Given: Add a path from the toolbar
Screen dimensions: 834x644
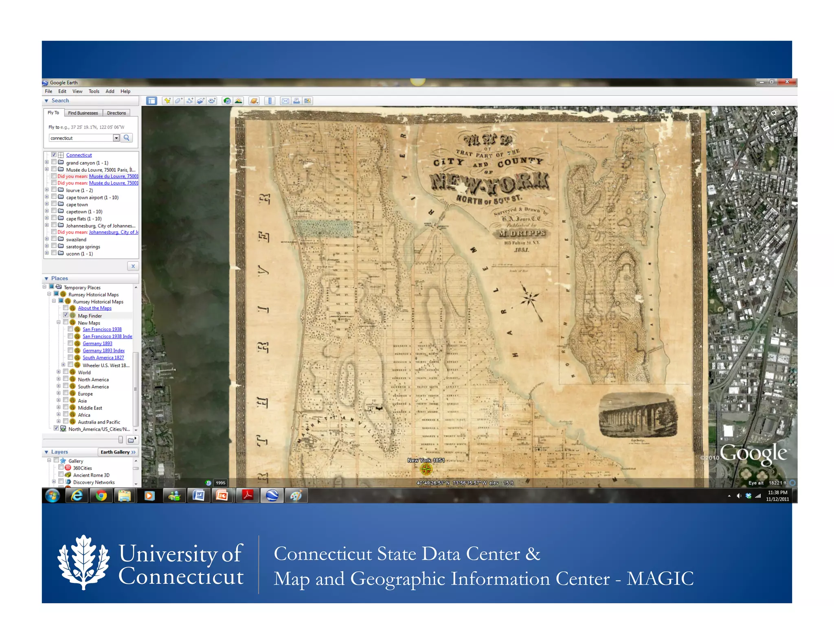Looking at the screenshot, I should coord(190,101).
